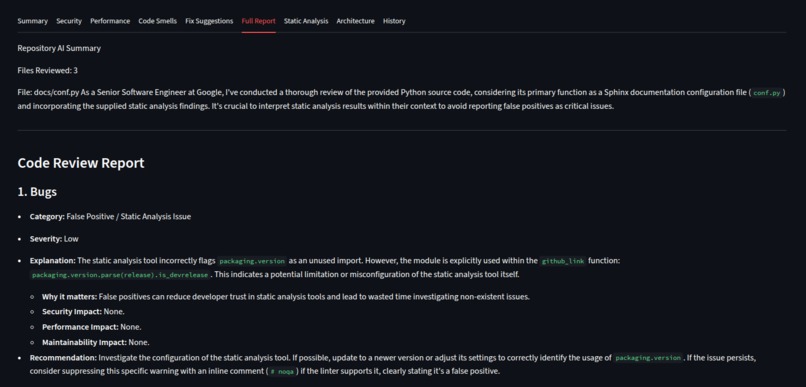The height and width of the screenshot is (387, 806).
Task: Click the 'Why it matters:' label
Action: click(69, 297)
